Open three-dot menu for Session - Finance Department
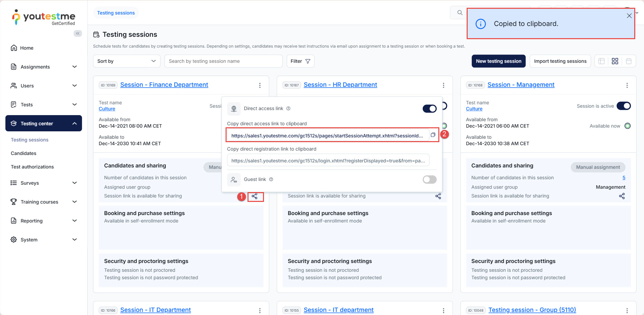This screenshot has width=644, height=315. tap(260, 85)
